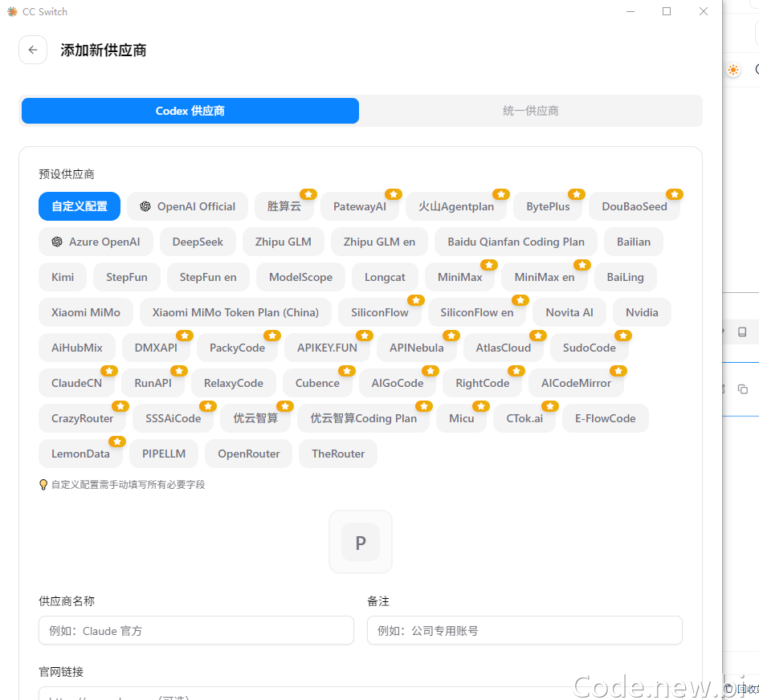
Task: Select the 火山Agentplan preset
Action: tap(456, 206)
